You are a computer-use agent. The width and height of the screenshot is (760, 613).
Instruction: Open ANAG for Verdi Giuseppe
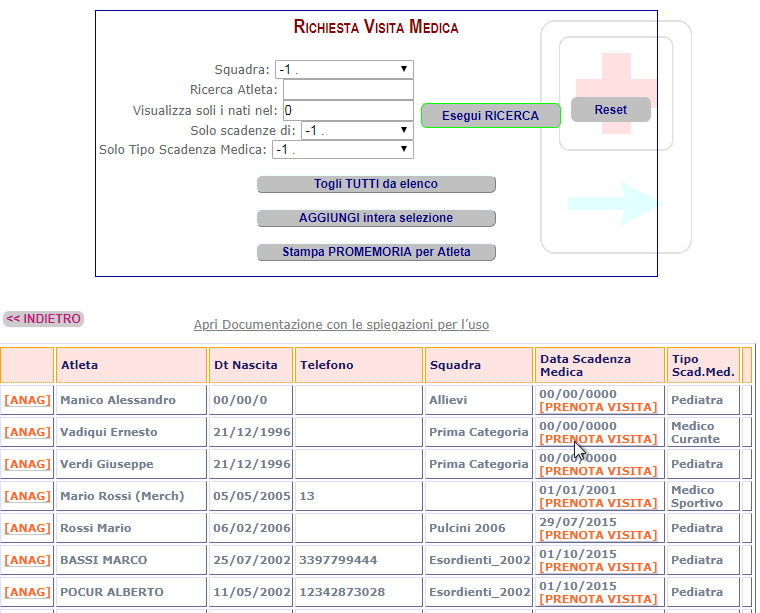coord(27,464)
